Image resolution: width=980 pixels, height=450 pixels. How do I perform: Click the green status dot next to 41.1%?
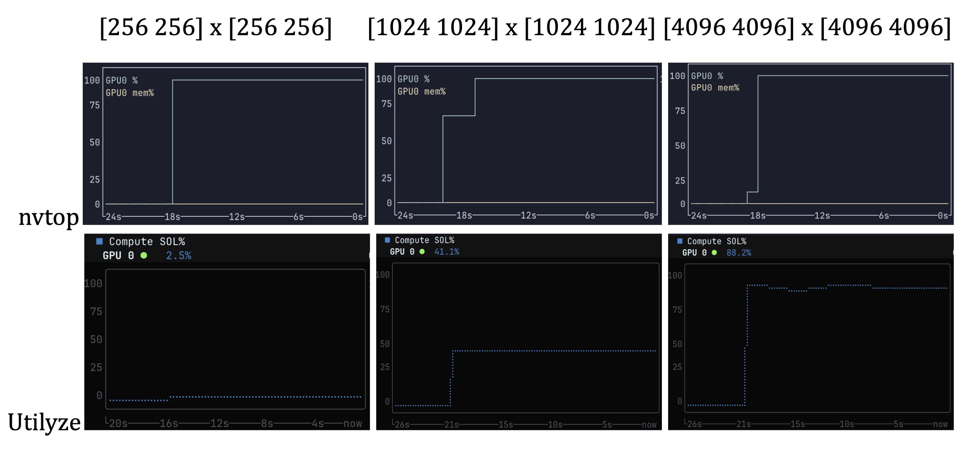pos(422,251)
